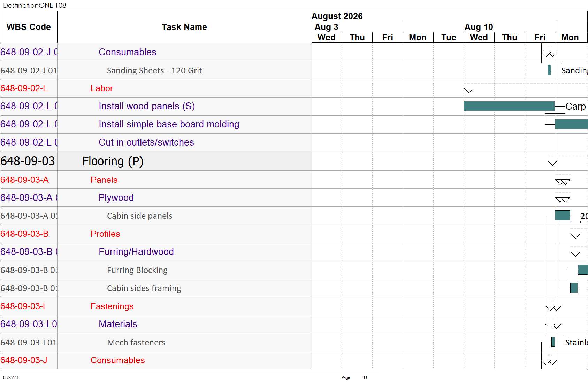Click the 05/25/26 date in the footer

pos(10,377)
